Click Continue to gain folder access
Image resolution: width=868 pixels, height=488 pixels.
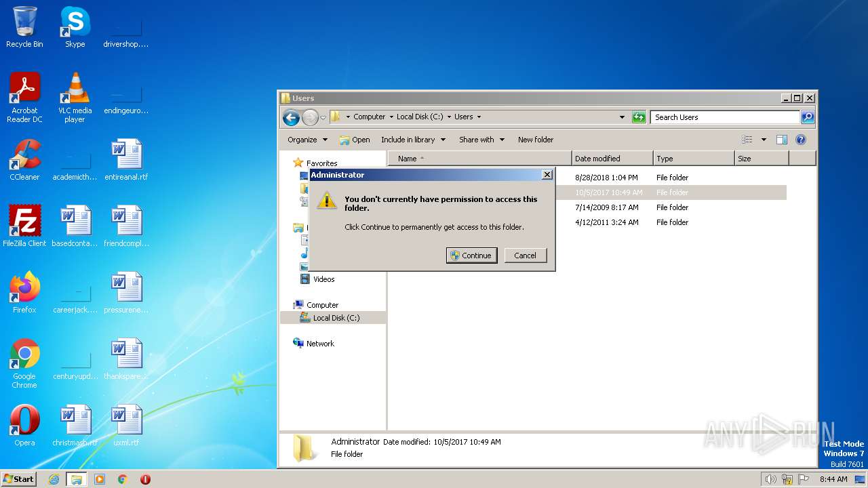(471, 256)
